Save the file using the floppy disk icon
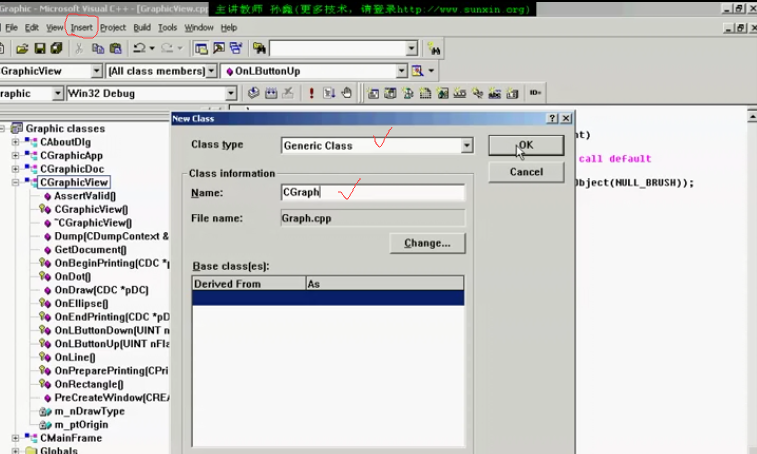The image size is (757, 454). [x=40, y=48]
